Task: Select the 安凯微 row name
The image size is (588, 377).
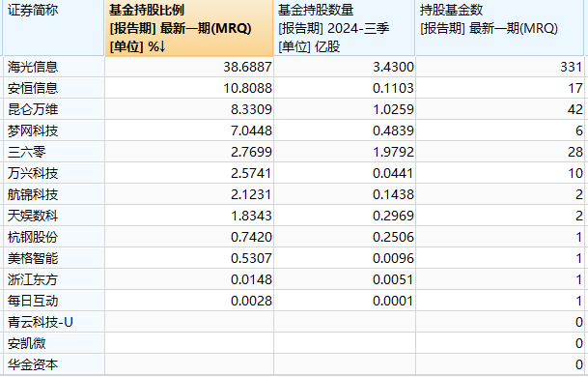Action: point(27,343)
